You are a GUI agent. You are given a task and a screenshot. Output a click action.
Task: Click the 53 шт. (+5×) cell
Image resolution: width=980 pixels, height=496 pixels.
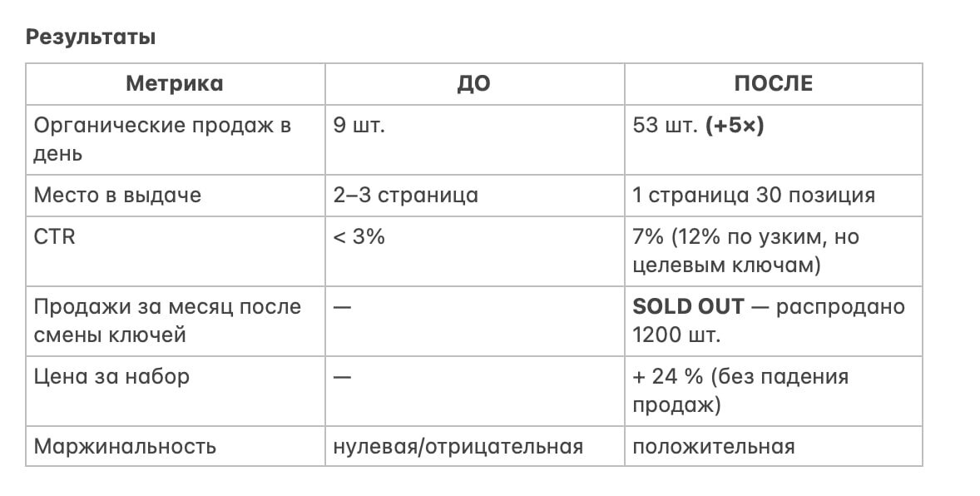tap(697, 126)
